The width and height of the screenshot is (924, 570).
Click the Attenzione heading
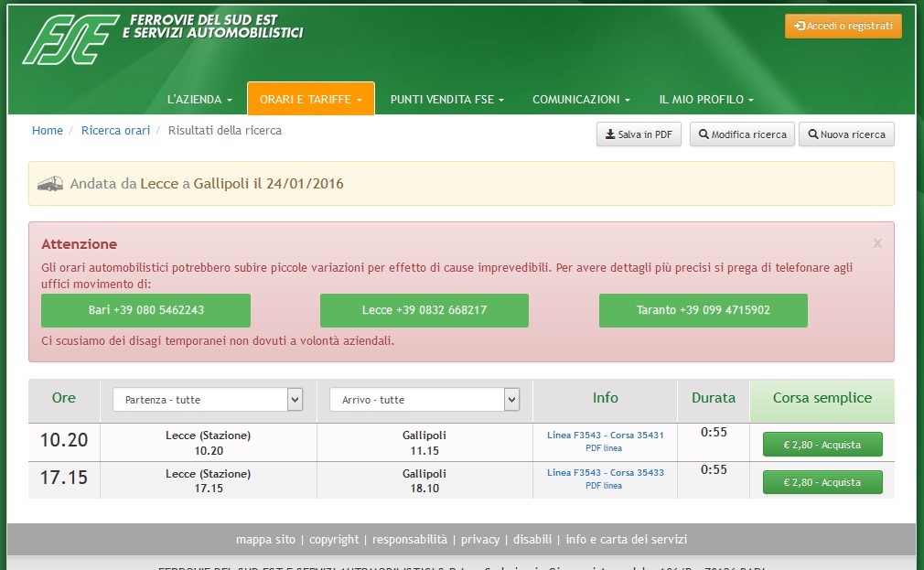[79, 244]
